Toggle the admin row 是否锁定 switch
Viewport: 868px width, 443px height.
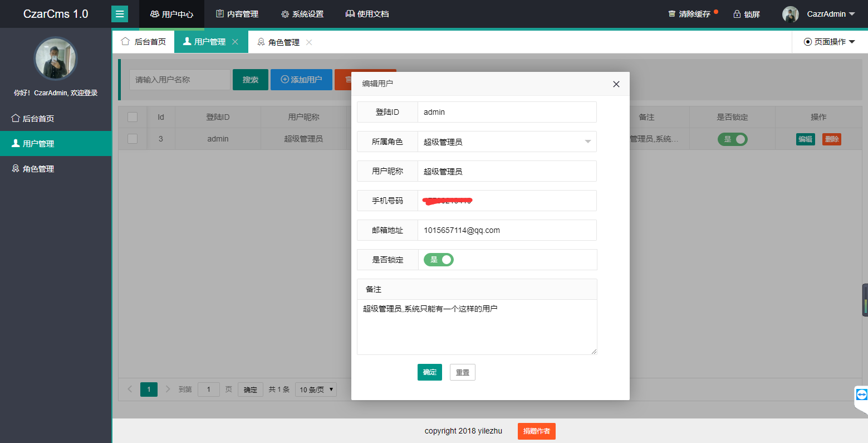(x=733, y=139)
